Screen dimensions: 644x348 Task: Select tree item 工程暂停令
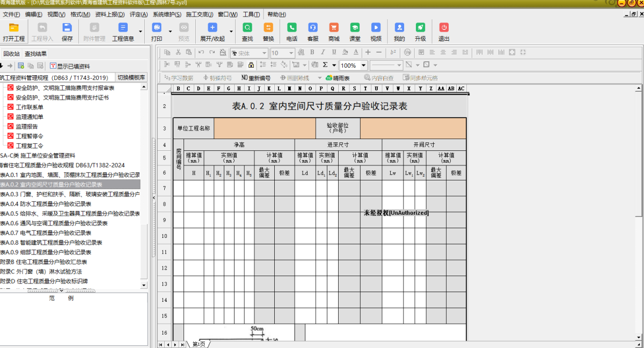pyautogui.click(x=30, y=136)
